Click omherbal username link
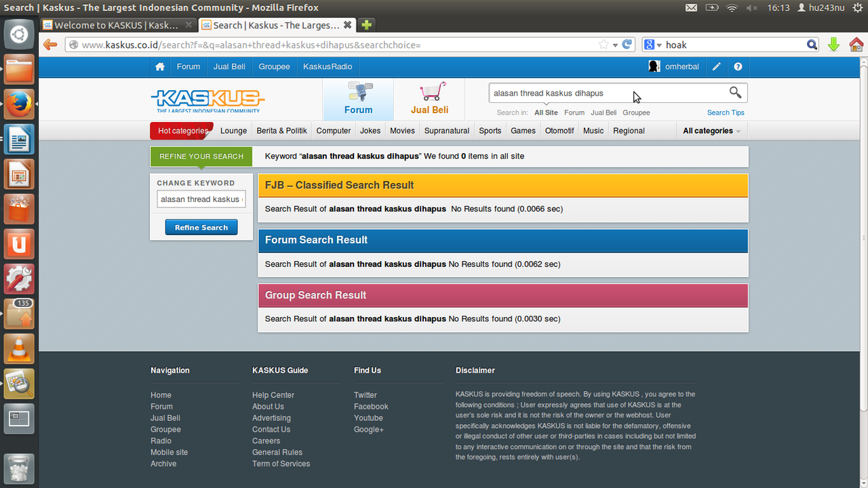The height and width of the screenshot is (488, 868). [682, 66]
